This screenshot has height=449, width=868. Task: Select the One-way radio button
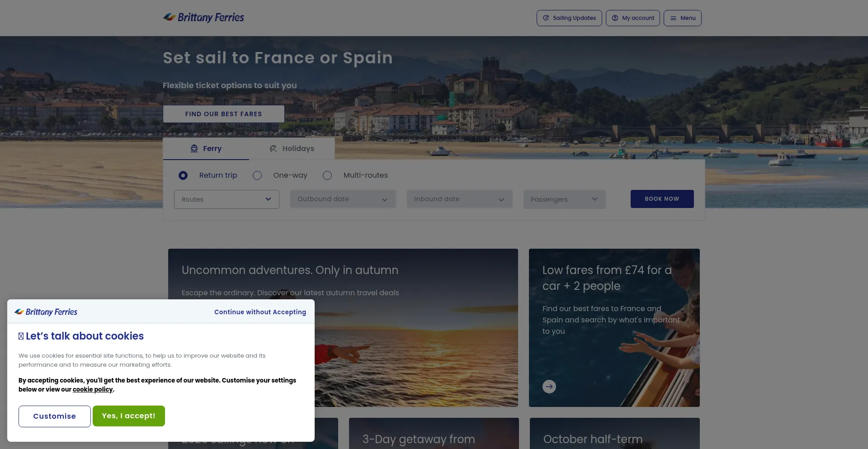pyautogui.click(x=257, y=175)
